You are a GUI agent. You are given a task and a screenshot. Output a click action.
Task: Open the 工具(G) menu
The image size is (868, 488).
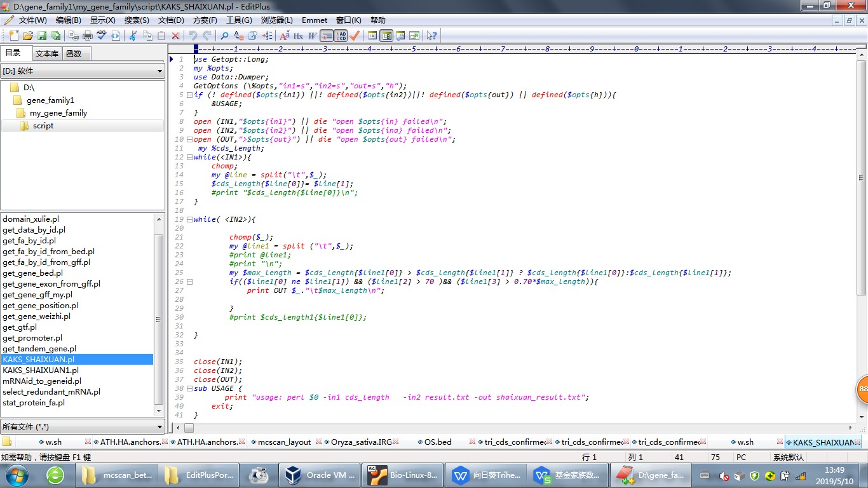coord(238,20)
